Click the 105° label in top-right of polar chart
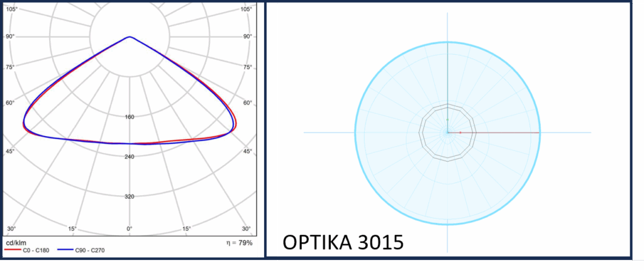 [x=247, y=9]
